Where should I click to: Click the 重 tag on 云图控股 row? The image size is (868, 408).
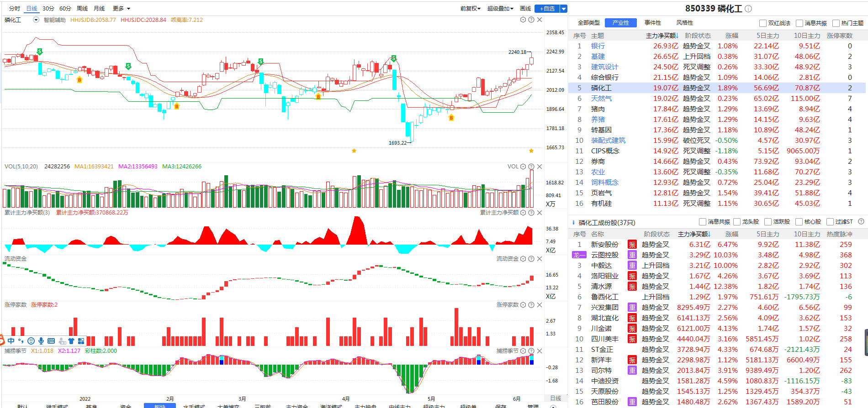click(632, 255)
